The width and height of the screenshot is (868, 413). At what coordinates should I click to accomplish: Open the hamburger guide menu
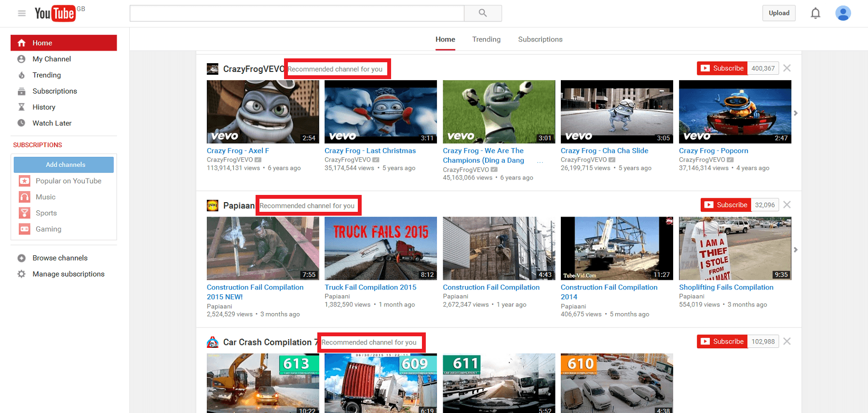coord(22,14)
